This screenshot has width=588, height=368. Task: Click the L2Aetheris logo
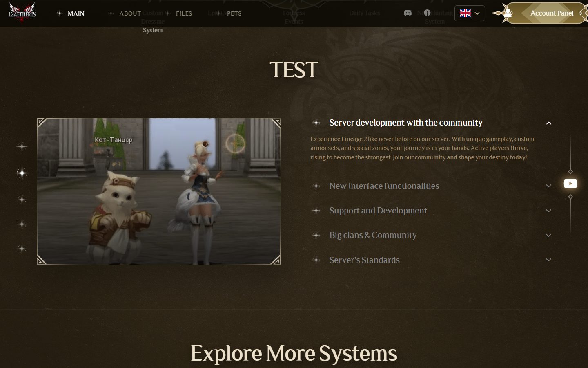click(22, 13)
